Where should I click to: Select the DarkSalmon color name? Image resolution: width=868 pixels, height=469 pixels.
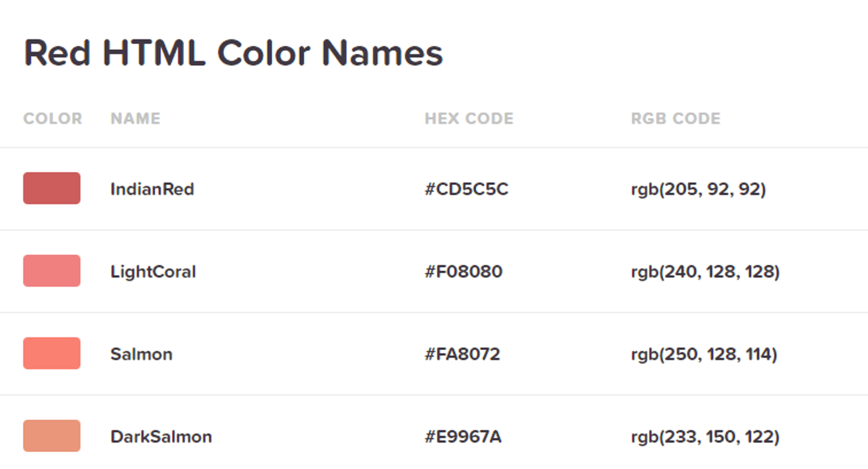(x=161, y=436)
